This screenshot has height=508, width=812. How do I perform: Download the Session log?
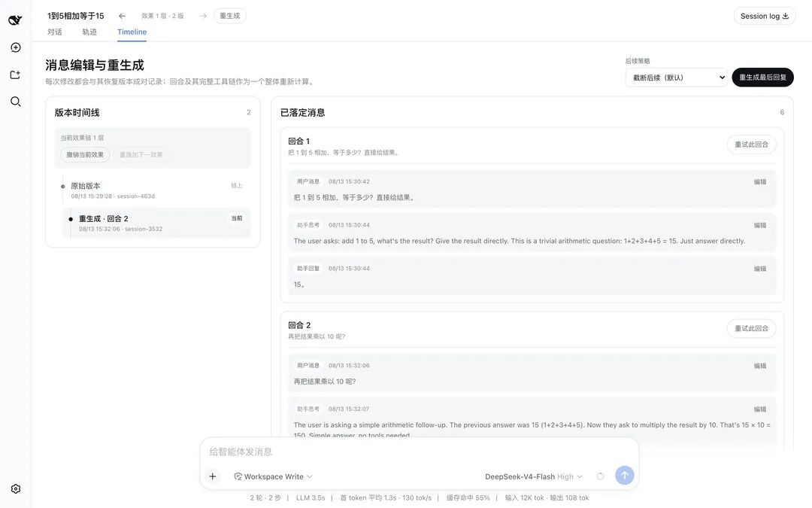coord(765,16)
